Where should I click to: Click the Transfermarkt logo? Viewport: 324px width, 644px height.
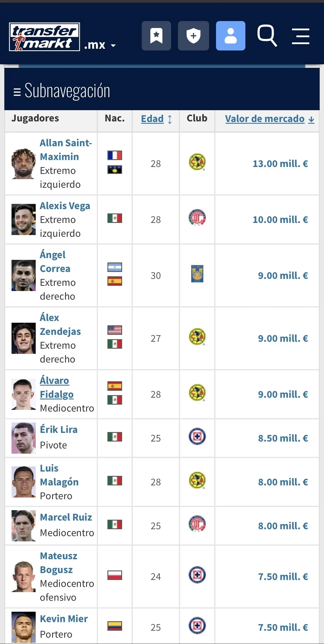pos(44,36)
